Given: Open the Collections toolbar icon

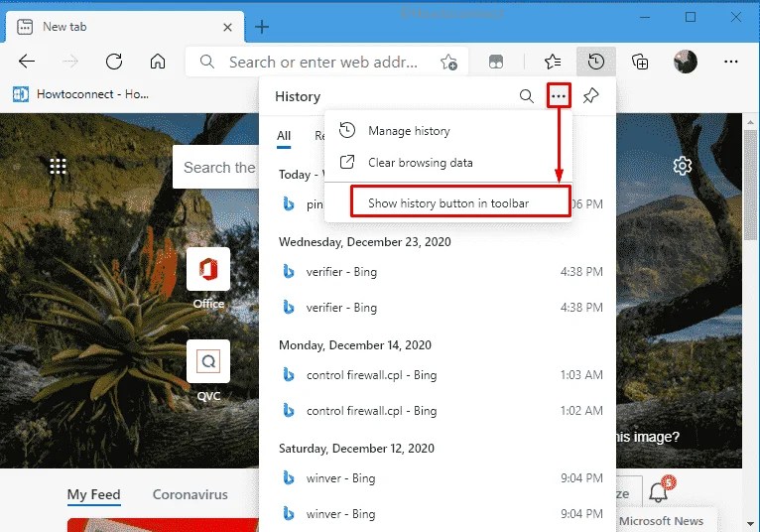Looking at the screenshot, I should [640, 63].
